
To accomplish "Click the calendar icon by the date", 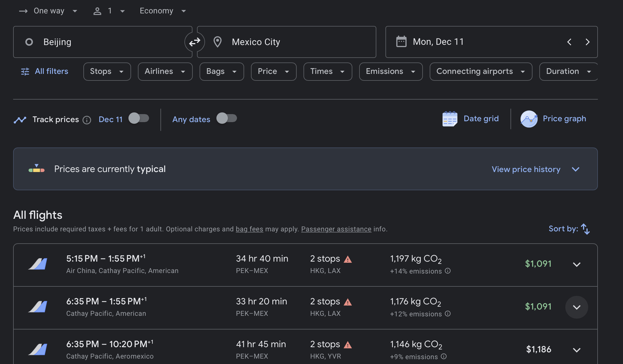I will pyautogui.click(x=401, y=42).
